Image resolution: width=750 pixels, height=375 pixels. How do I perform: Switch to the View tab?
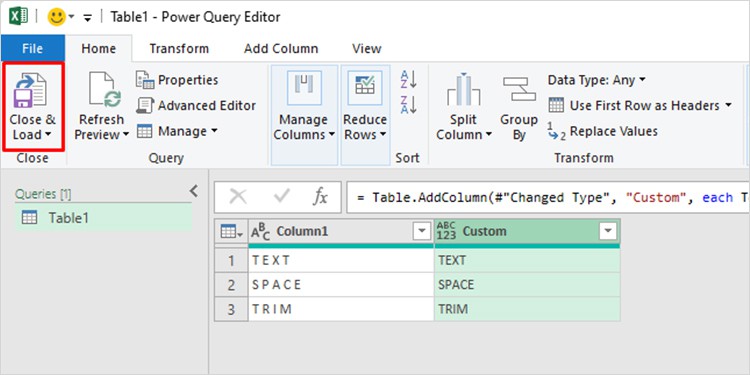point(367,49)
